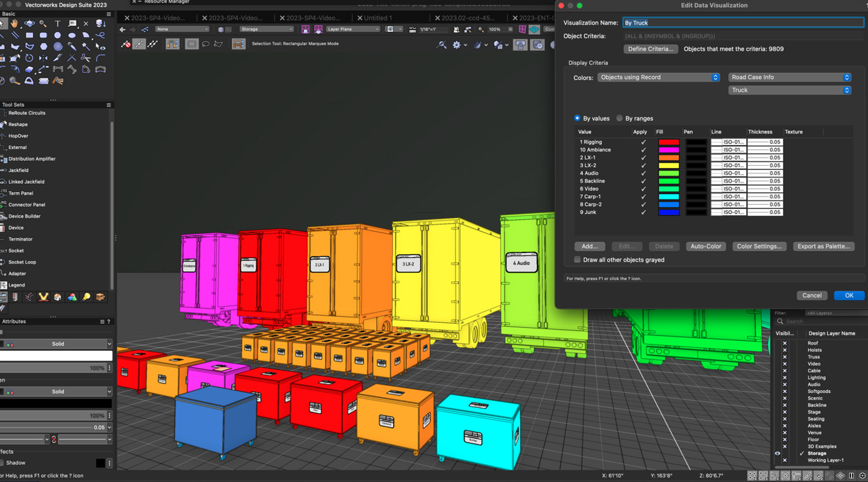The image size is (868, 482).
Task: Select the Regular Polygon hexagon tool
Action: coord(43,46)
